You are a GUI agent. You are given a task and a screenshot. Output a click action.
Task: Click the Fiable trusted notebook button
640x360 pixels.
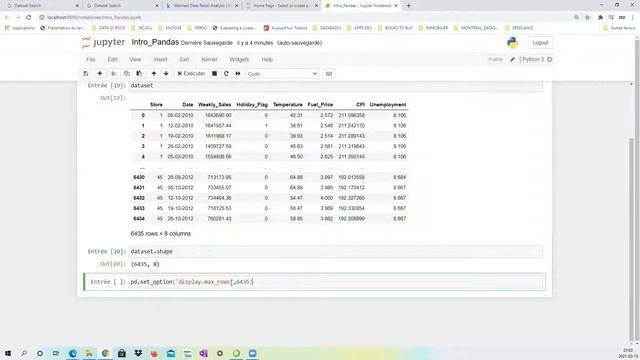tap(496, 60)
